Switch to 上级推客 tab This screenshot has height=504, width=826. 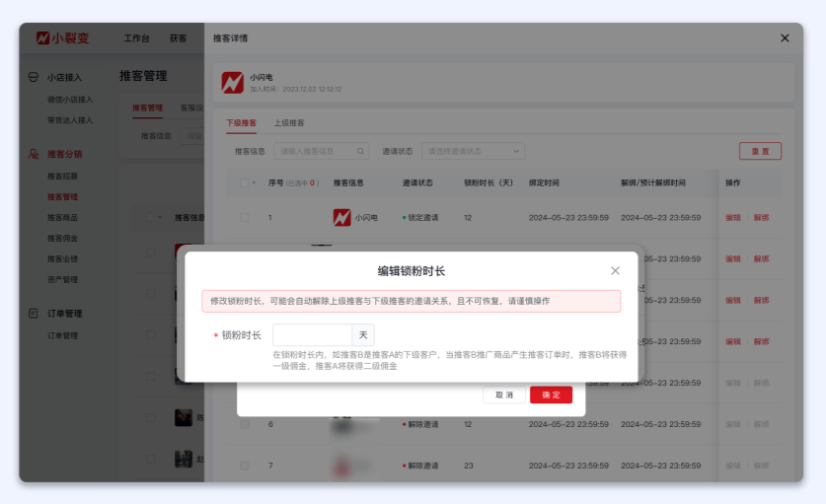[289, 122]
